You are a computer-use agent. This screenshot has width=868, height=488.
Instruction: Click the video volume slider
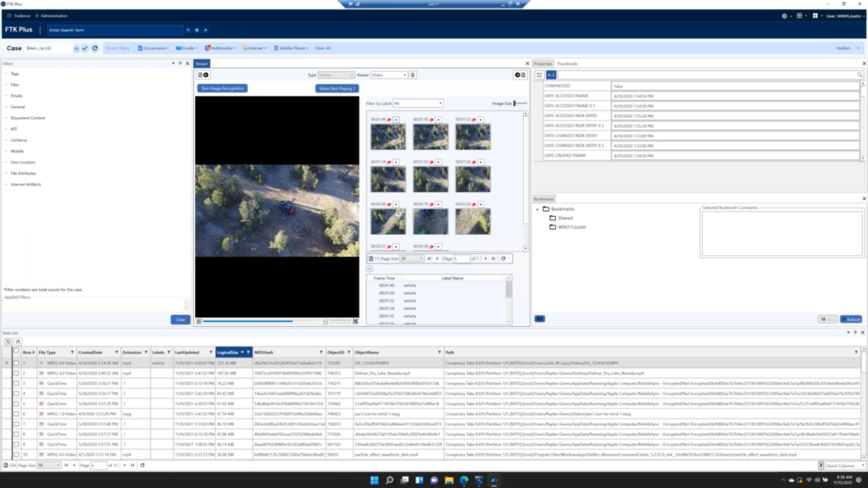pos(339,321)
